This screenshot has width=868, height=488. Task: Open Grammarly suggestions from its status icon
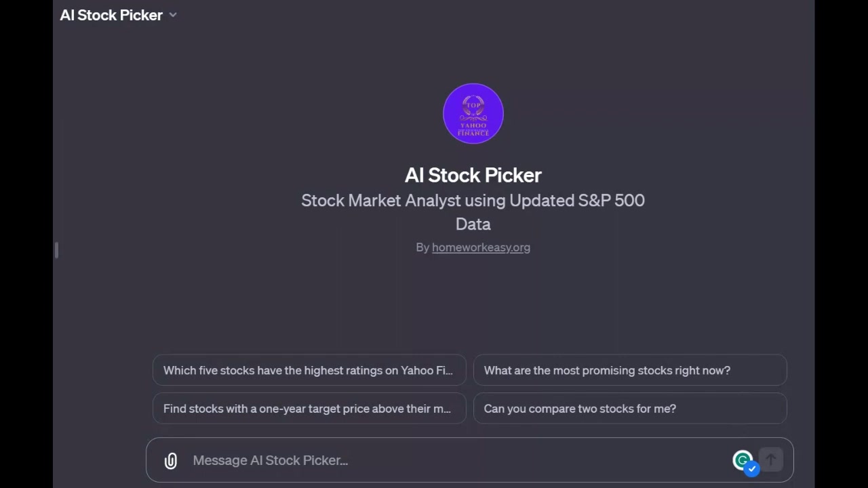point(743,460)
